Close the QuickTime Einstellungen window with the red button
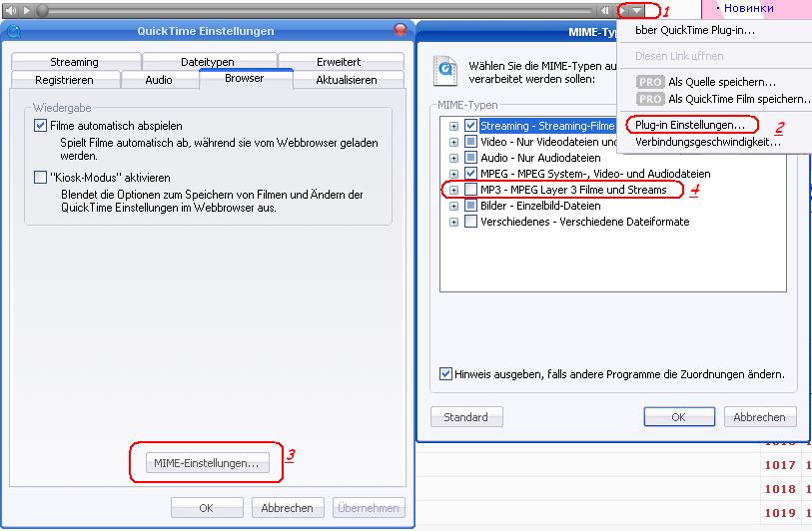This screenshot has width=812, height=531. [401, 29]
